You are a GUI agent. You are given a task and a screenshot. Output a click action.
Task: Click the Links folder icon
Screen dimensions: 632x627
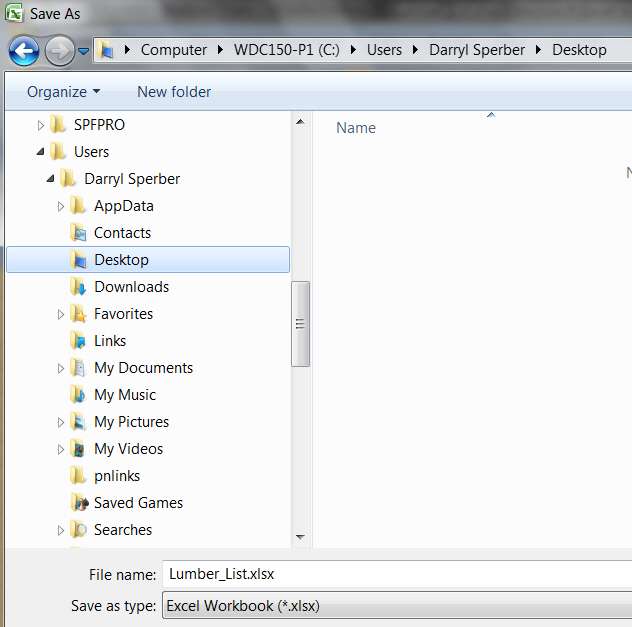pos(78,341)
